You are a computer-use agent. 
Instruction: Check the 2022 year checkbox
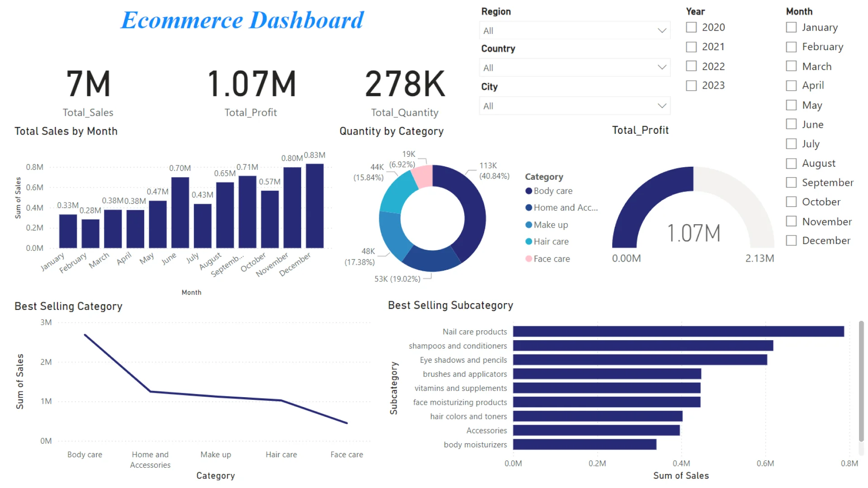(691, 66)
